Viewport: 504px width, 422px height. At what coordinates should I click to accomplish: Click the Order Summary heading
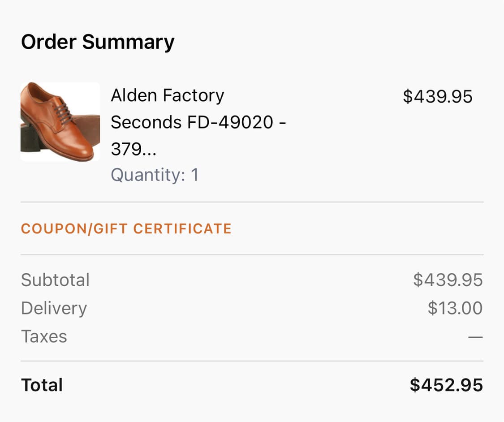[98, 42]
